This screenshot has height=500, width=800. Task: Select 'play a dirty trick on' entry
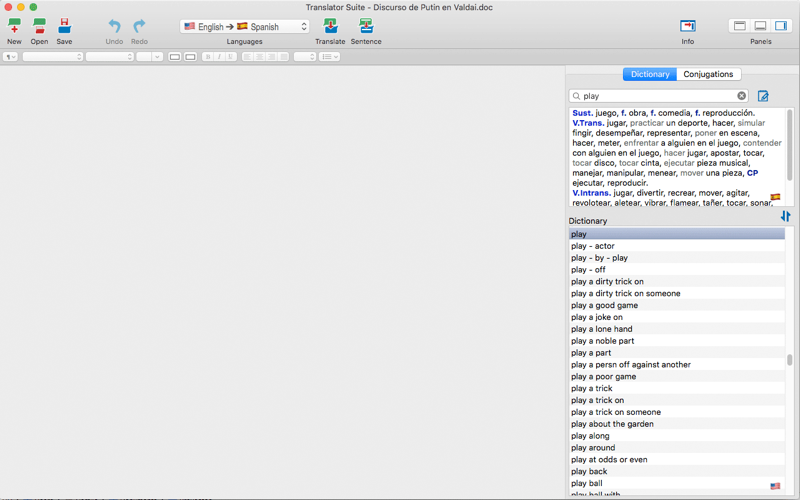[x=677, y=282]
